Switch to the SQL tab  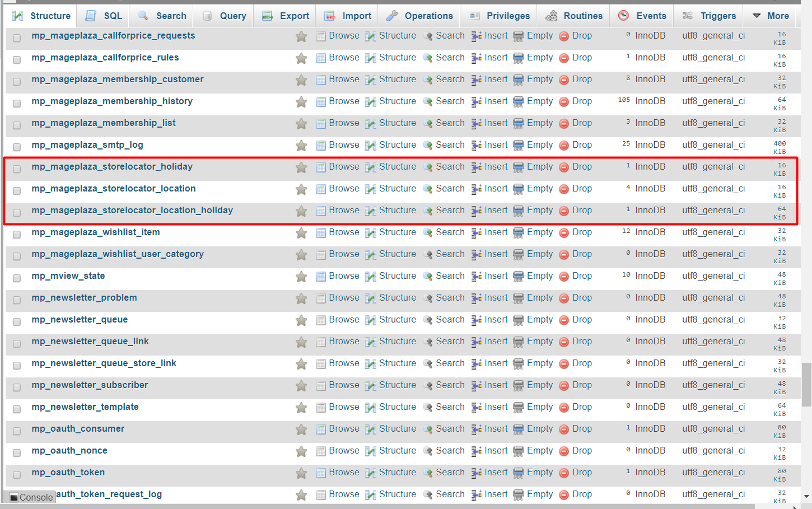pos(104,16)
